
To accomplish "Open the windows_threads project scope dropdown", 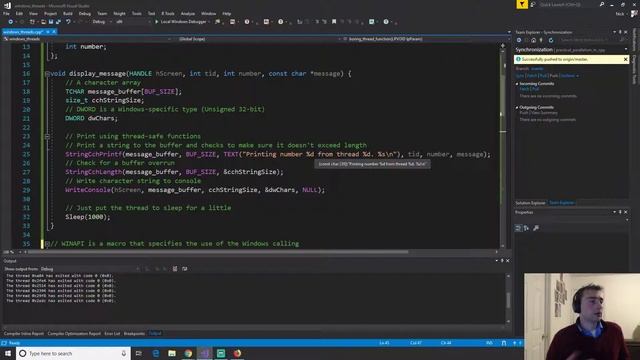I will (87, 39).
